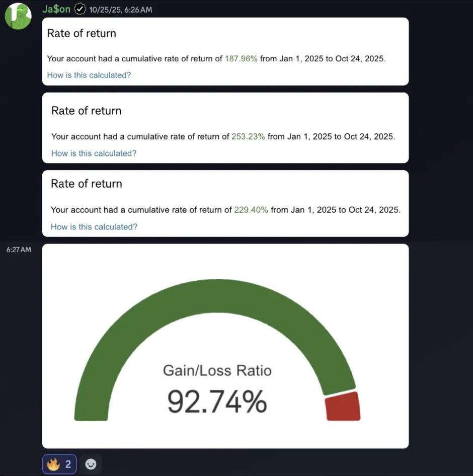Screen dimensions: 473x476
Task: Open the 253.23% card's "How is this calculated?" link
Action: point(94,153)
